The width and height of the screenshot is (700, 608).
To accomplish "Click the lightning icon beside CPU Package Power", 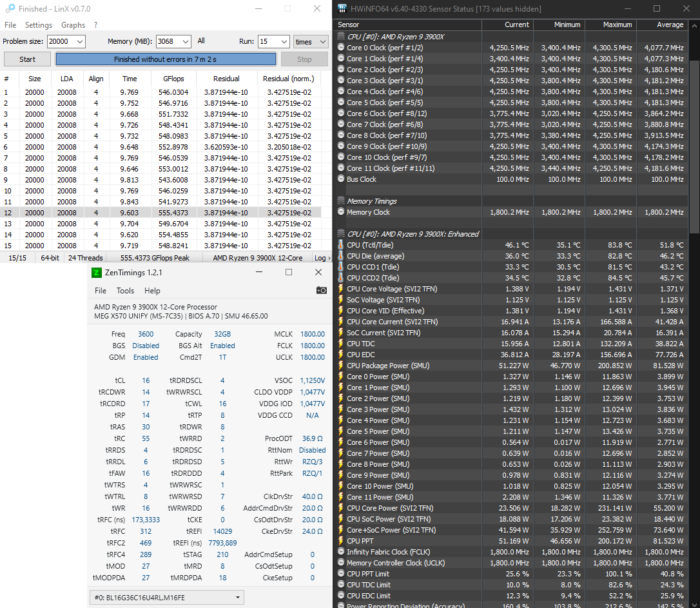I will (340, 366).
